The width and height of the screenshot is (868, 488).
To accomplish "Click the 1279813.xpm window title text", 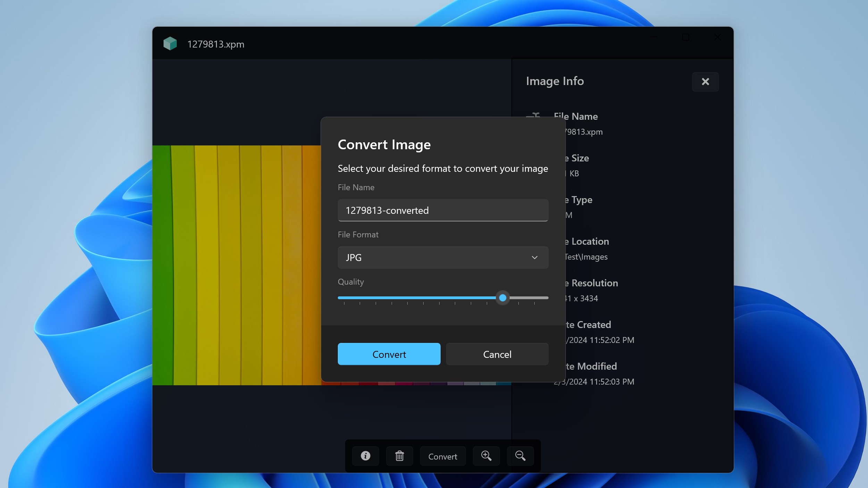I will (216, 44).
